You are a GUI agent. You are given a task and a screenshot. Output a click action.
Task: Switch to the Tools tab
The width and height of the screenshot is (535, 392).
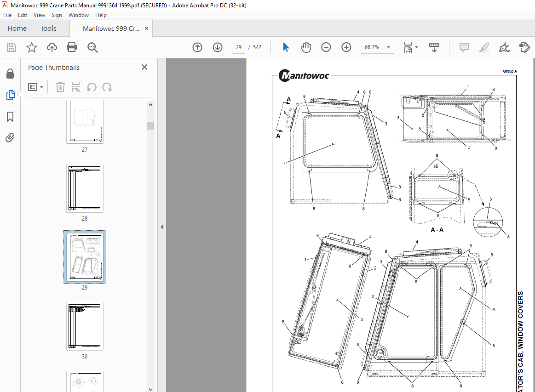48,28
